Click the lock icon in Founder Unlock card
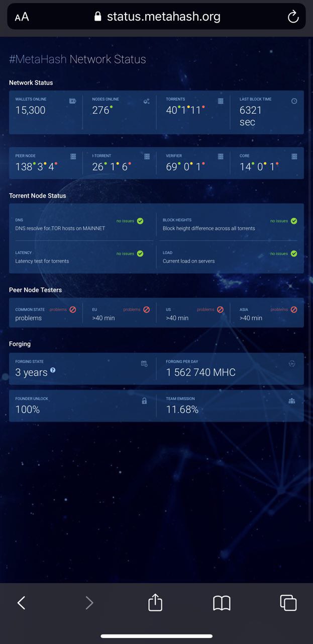The image size is (313, 644). coord(144,401)
